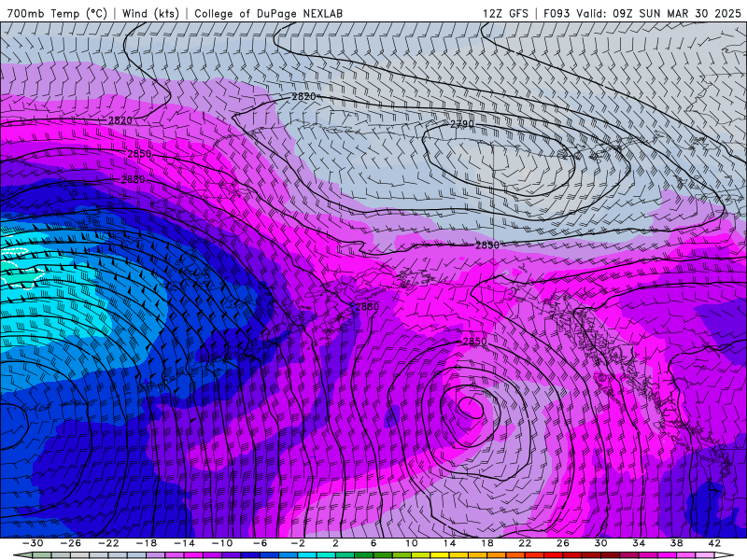Click the -26 colorbar label
The image size is (747, 560).
71,543
